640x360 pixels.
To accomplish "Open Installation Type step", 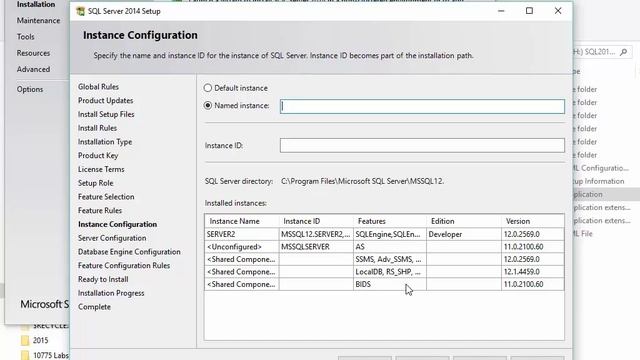I will [105, 142].
